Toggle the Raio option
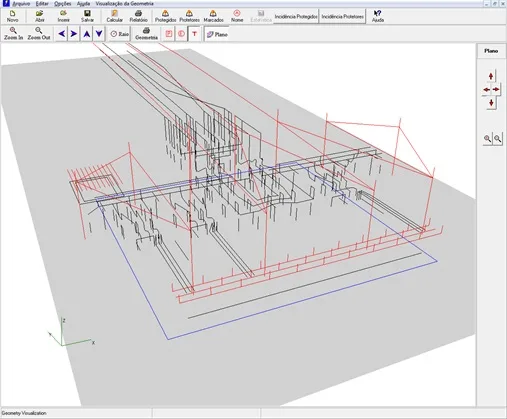 [x=120, y=34]
